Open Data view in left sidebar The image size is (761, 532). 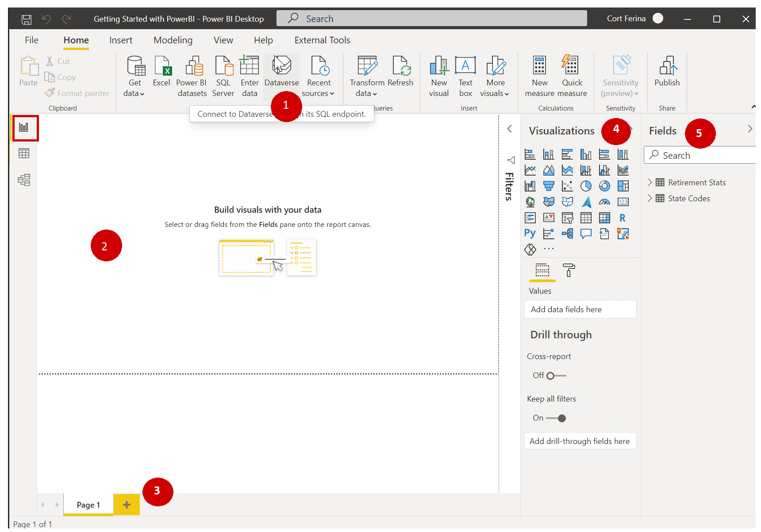tap(24, 153)
